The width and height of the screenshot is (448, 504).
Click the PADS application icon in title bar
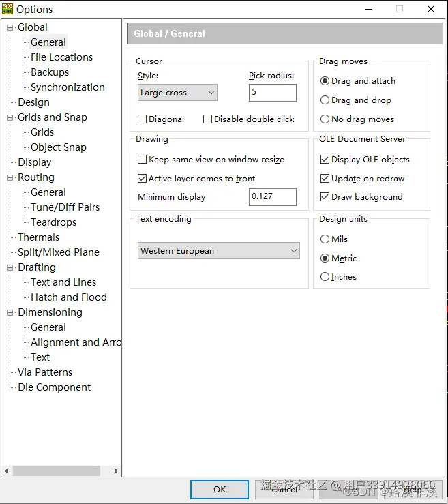click(x=7, y=9)
